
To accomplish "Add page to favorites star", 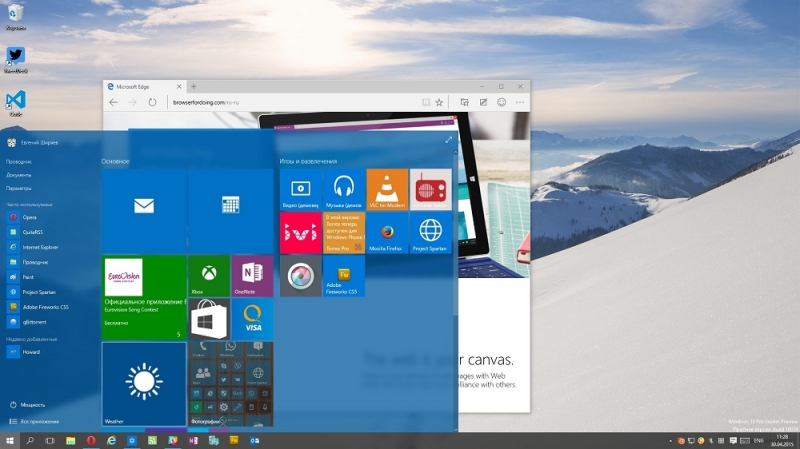I will (x=439, y=102).
